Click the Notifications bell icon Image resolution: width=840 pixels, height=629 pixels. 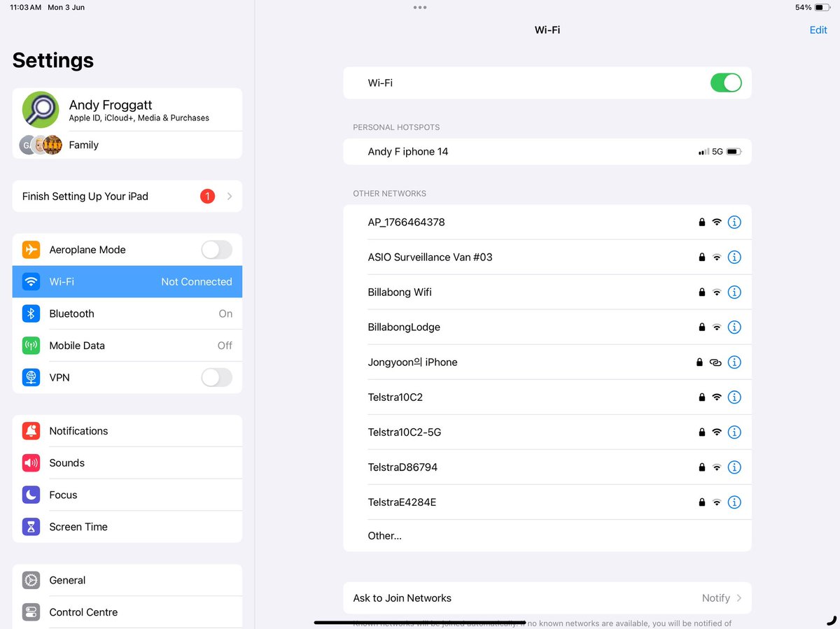pyautogui.click(x=31, y=431)
